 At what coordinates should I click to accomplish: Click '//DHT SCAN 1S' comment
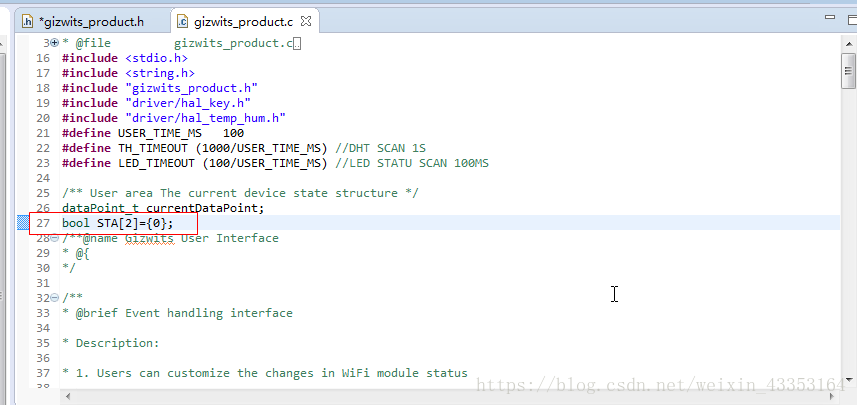coord(380,148)
